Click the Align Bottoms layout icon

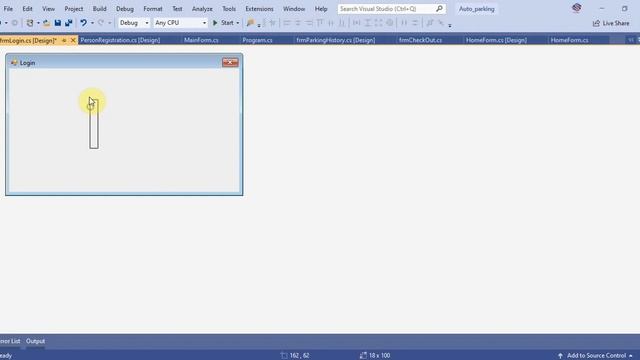[342, 23]
